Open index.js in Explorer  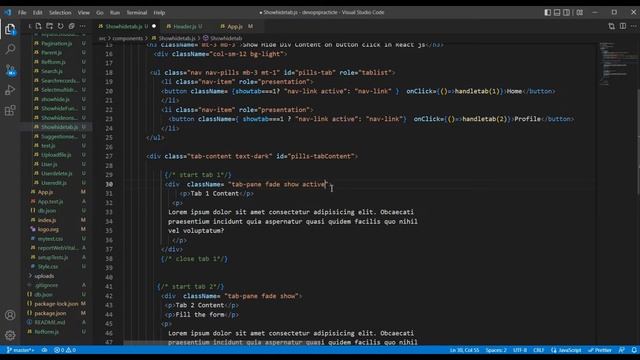click(x=47, y=220)
